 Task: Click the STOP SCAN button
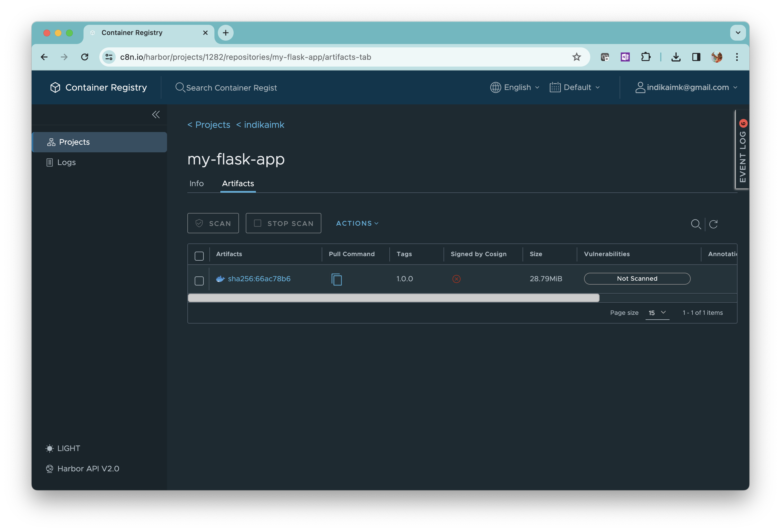[x=283, y=223]
